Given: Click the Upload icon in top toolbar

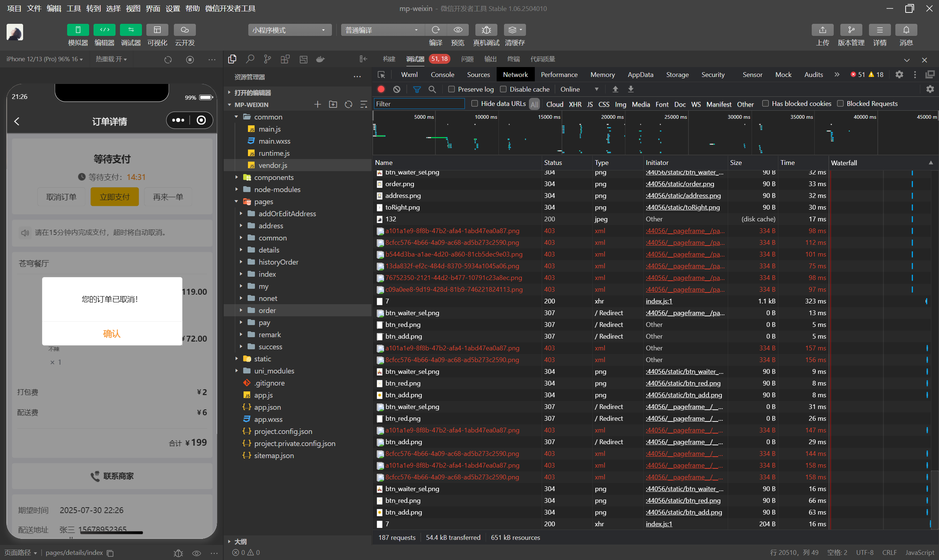Looking at the screenshot, I should pos(822,30).
